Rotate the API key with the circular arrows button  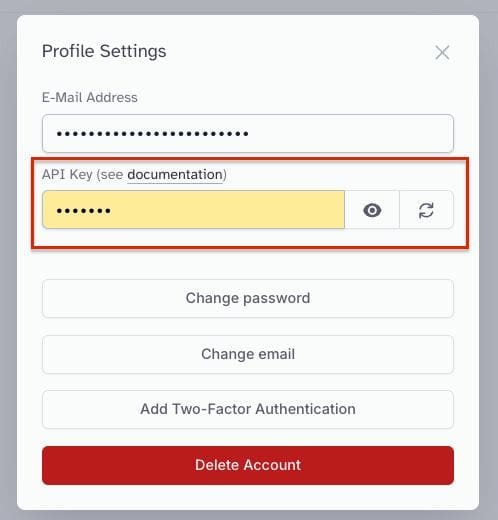tap(426, 210)
